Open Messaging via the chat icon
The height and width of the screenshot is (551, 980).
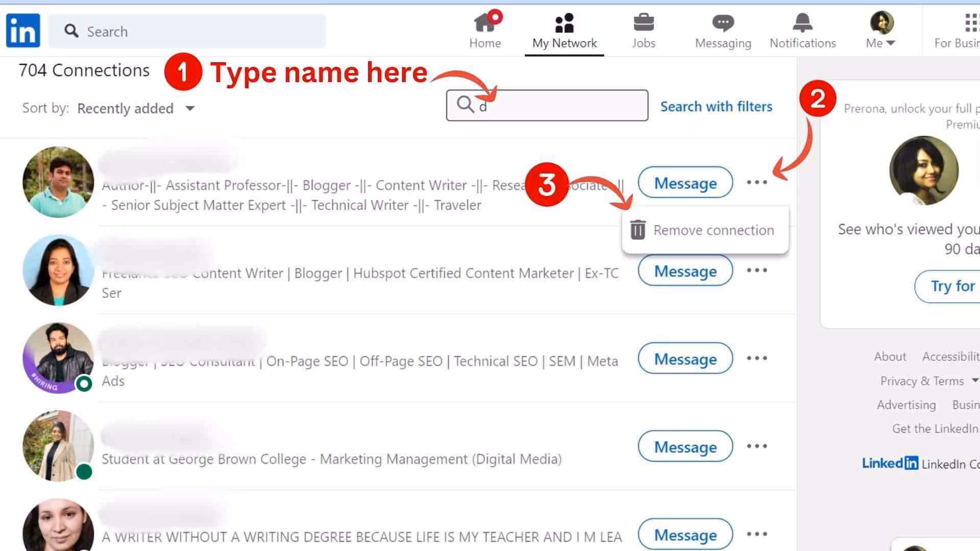pyautogui.click(x=722, y=22)
